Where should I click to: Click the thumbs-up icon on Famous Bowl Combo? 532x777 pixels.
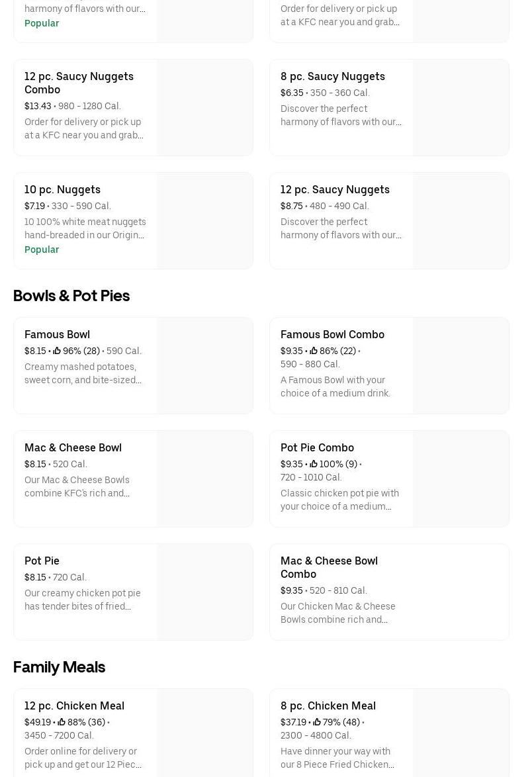[314, 351]
